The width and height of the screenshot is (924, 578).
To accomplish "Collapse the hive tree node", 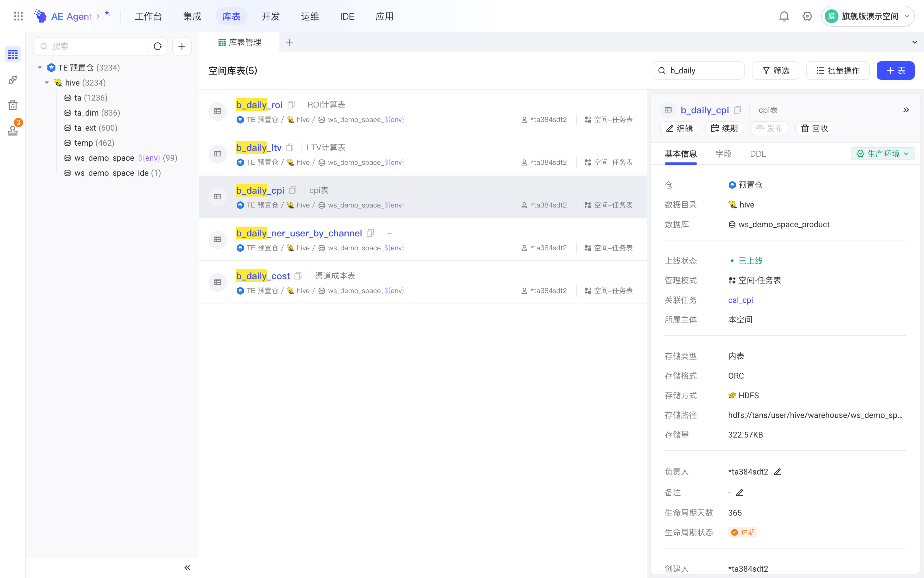I will click(46, 83).
